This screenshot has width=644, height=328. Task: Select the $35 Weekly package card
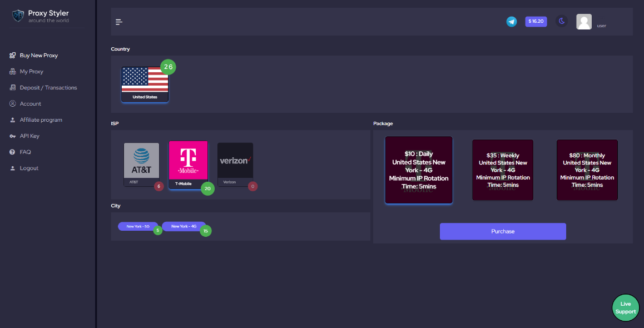pyautogui.click(x=503, y=170)
